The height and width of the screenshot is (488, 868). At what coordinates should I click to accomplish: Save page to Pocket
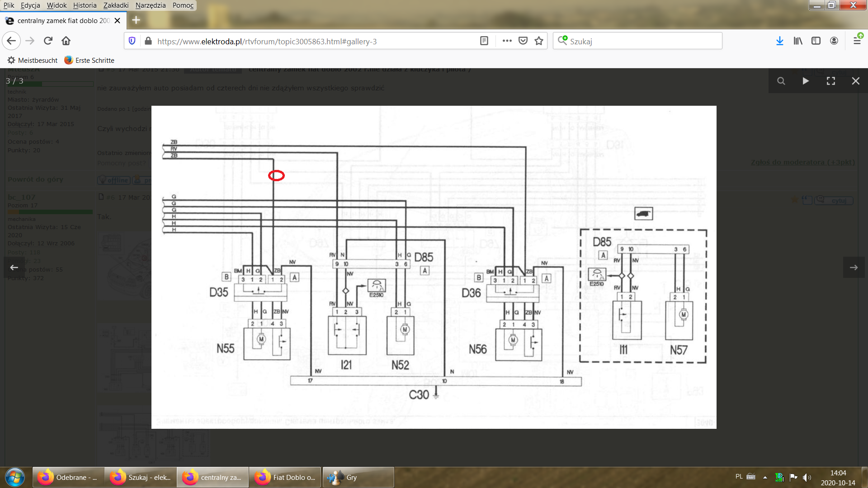click(523, 41)
